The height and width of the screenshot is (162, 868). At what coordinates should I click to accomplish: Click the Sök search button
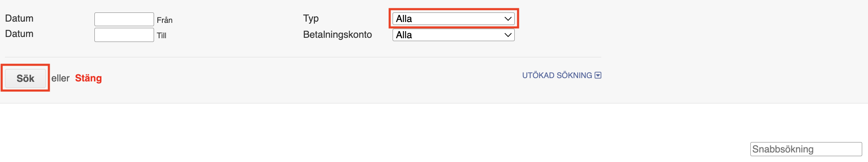(x=25, y=78)
